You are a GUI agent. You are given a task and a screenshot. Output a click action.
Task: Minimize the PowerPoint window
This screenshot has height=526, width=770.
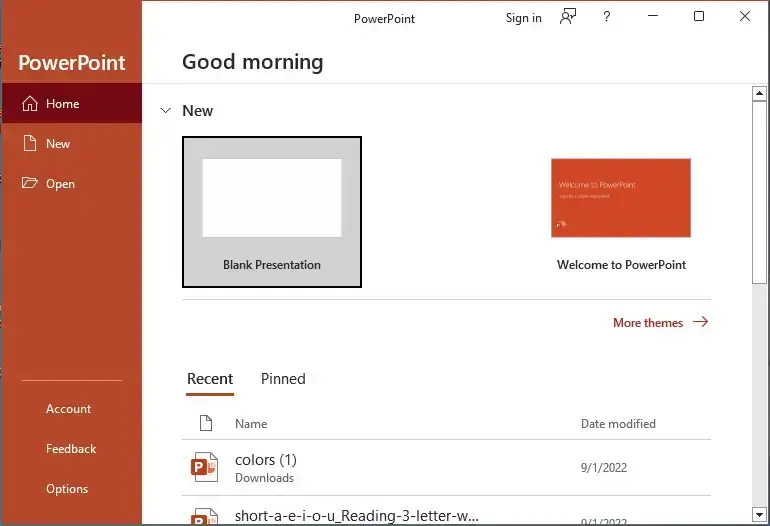pyautogui.click(x=653, y=16)
